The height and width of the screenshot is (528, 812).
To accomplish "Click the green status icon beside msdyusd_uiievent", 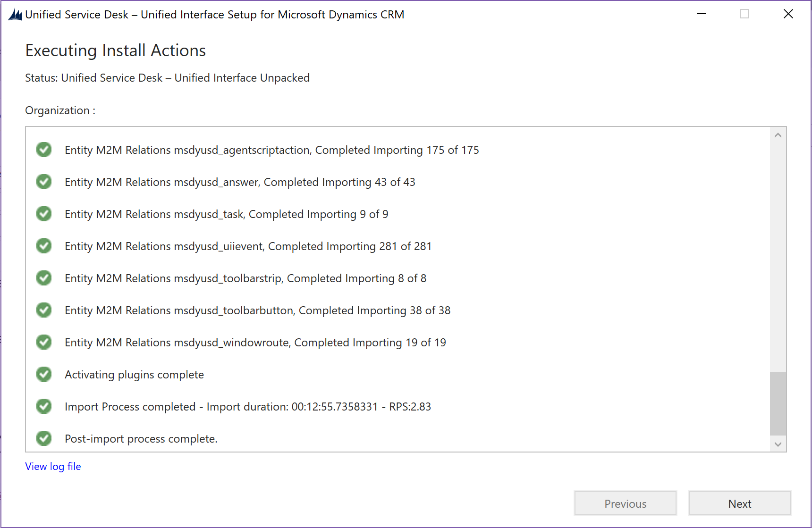I will click(x=43, y=246).
